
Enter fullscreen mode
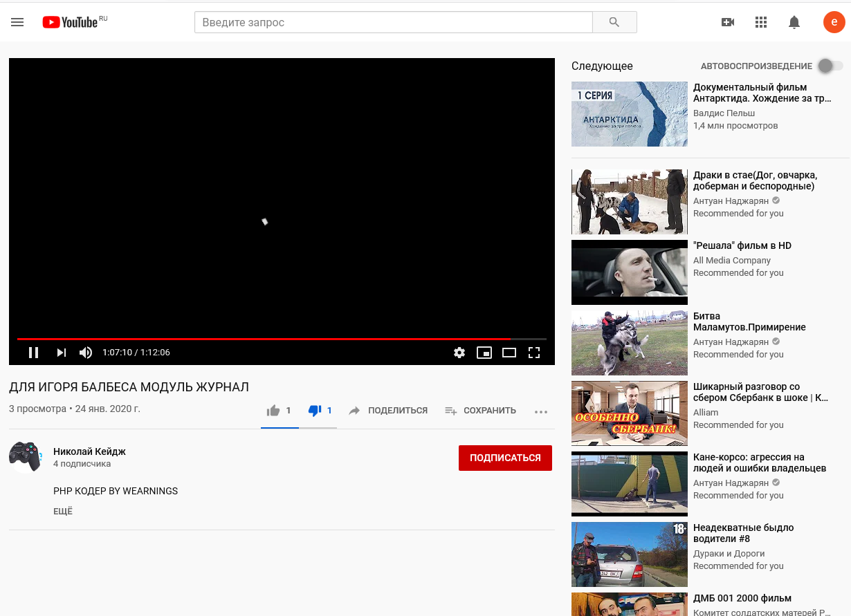coord(534,353)
